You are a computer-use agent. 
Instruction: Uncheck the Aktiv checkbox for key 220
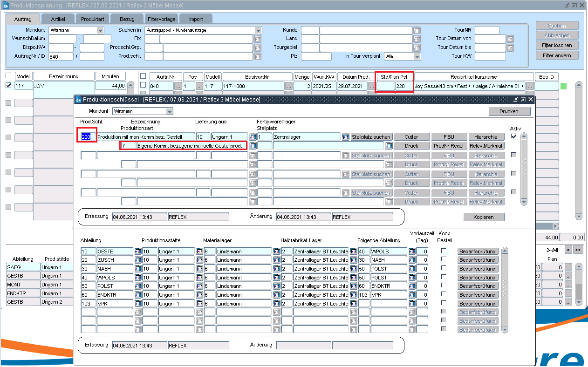coord(513,136)
